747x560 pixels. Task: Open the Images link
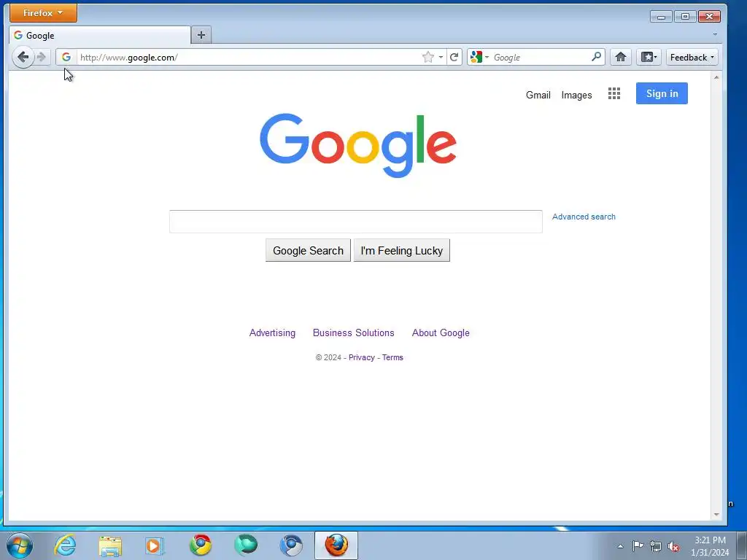coord(576,95)
